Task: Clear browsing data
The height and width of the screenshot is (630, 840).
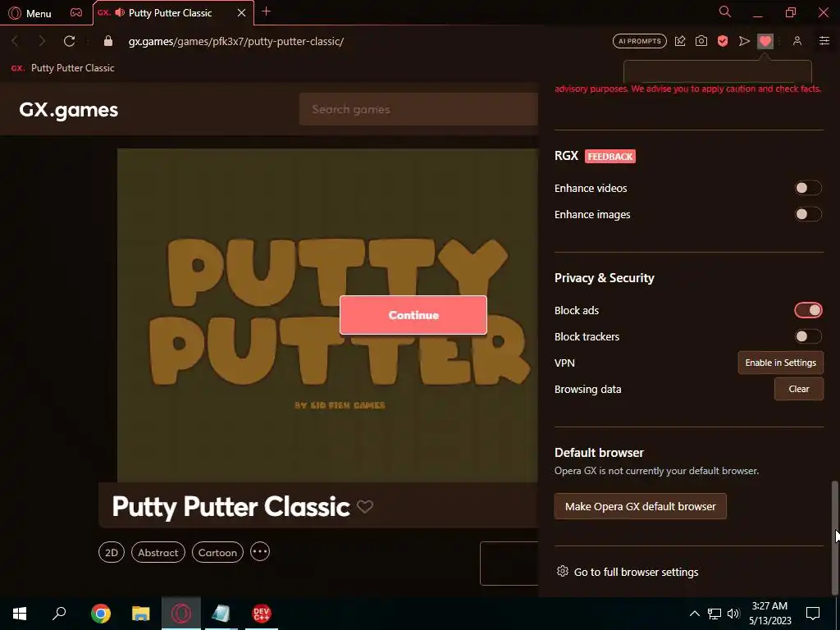Action: click(x=799, y=389)
